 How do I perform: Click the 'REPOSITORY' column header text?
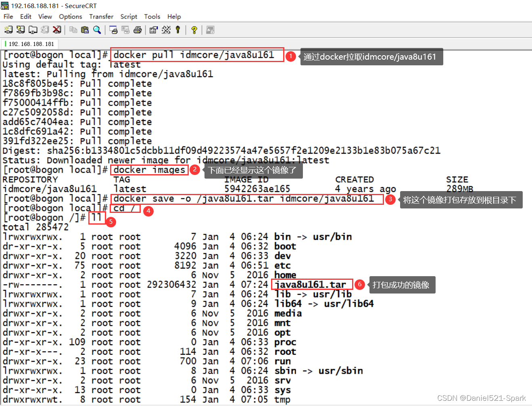[30, 179]
